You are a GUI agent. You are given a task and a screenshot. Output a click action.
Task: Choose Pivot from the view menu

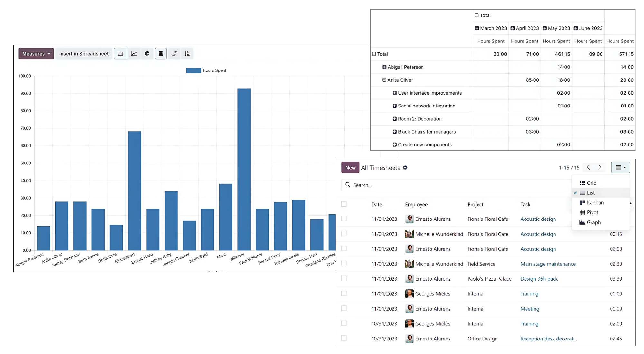pyautogui.click(x=592, y=212)
